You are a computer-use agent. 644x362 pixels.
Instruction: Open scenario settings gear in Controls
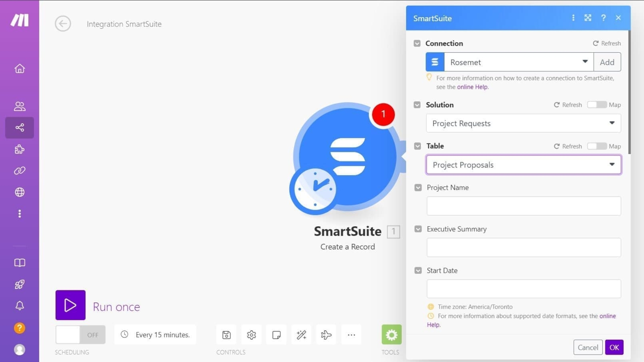coord(251,335)
